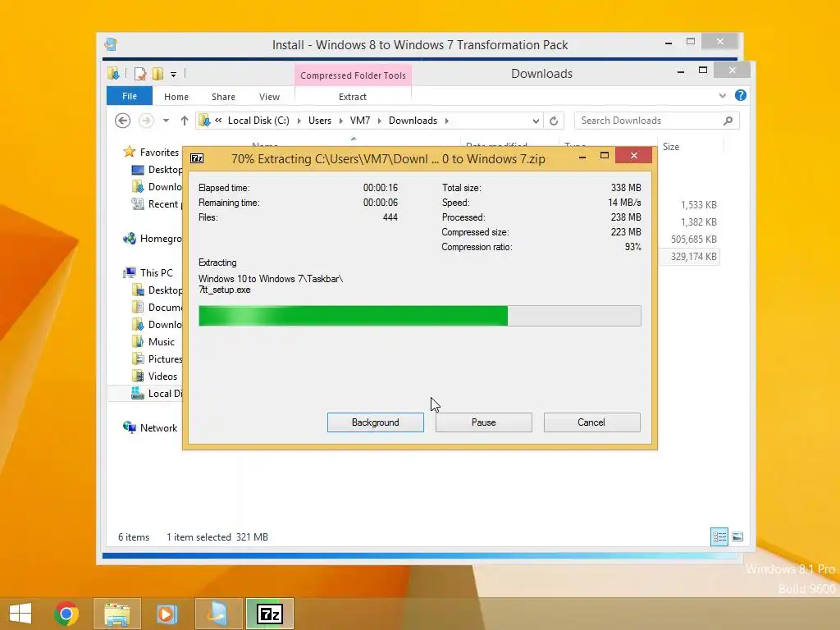This screenshot has height=630, width=840.
Task: Open the Home ribbon tab
Action: (176, 97)
